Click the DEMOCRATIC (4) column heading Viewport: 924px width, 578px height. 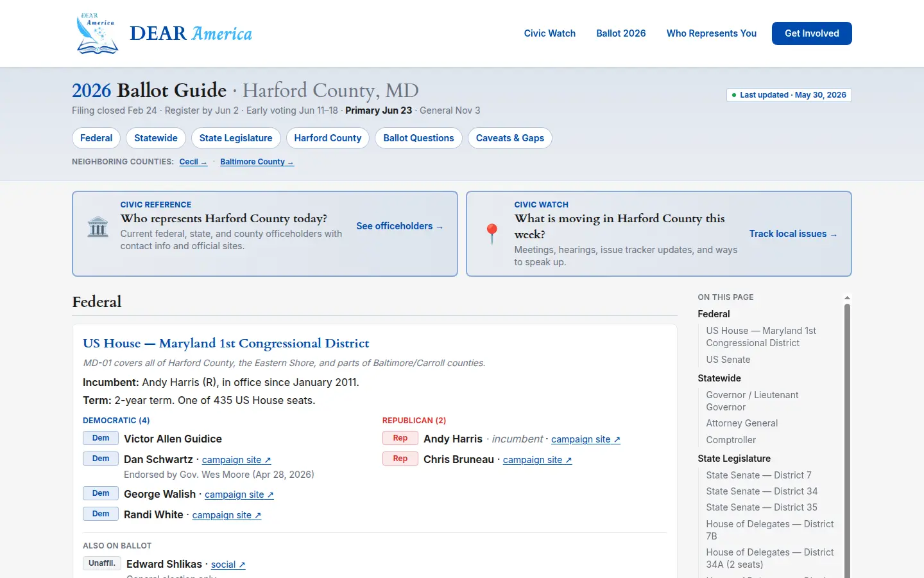click(116, 421)
